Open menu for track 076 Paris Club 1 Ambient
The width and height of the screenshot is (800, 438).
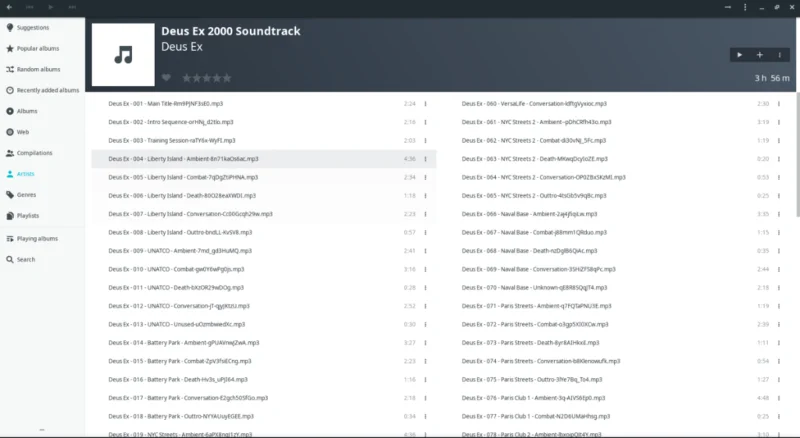point(779,398)
